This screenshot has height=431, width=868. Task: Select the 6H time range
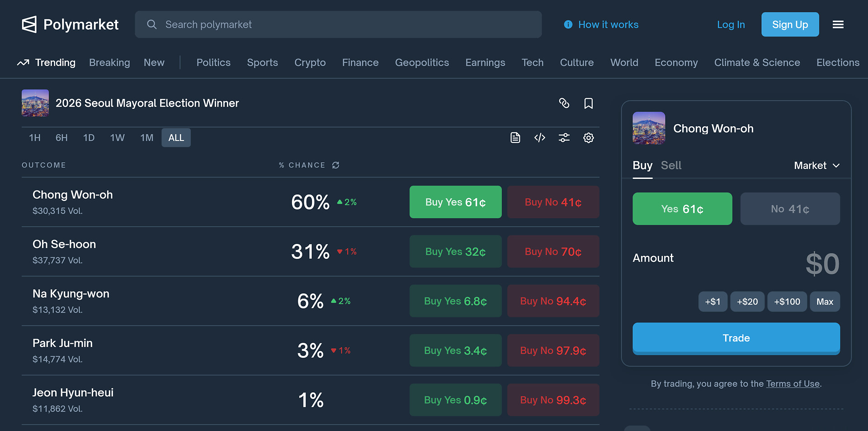pyautogui.click(x=61, y=138)
